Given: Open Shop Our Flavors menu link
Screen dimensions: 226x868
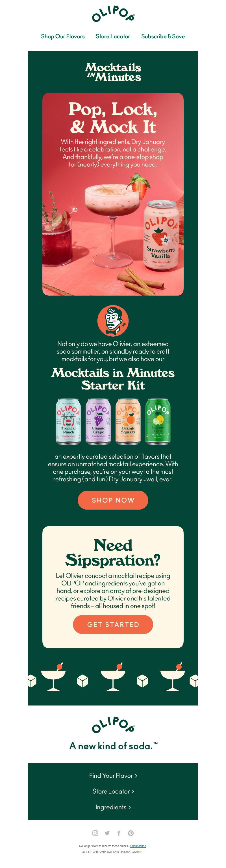Looking at the screenshot, I should (63, 37).
